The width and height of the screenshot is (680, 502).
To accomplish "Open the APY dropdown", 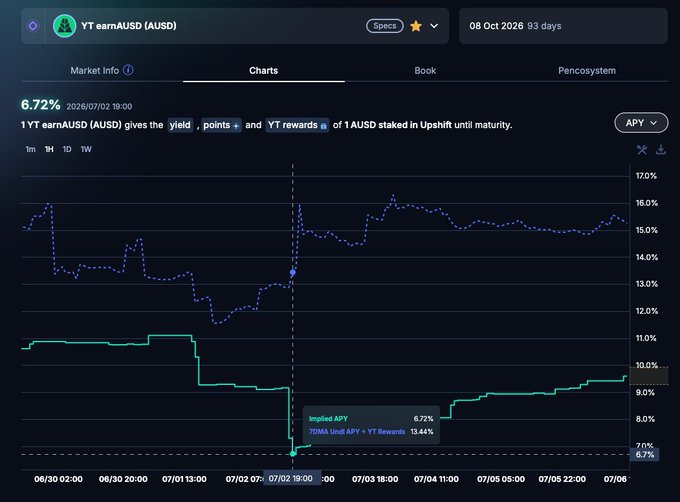I will 641,123.
